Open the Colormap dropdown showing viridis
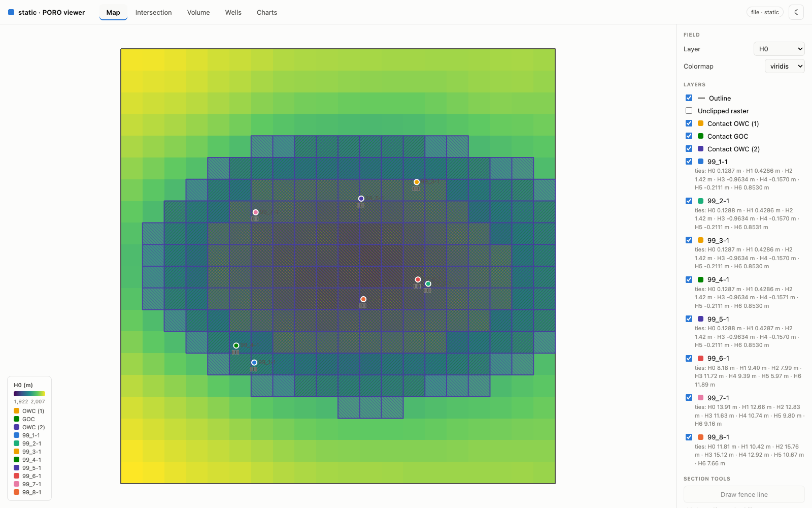812x508 pixels. click(785, 66)
